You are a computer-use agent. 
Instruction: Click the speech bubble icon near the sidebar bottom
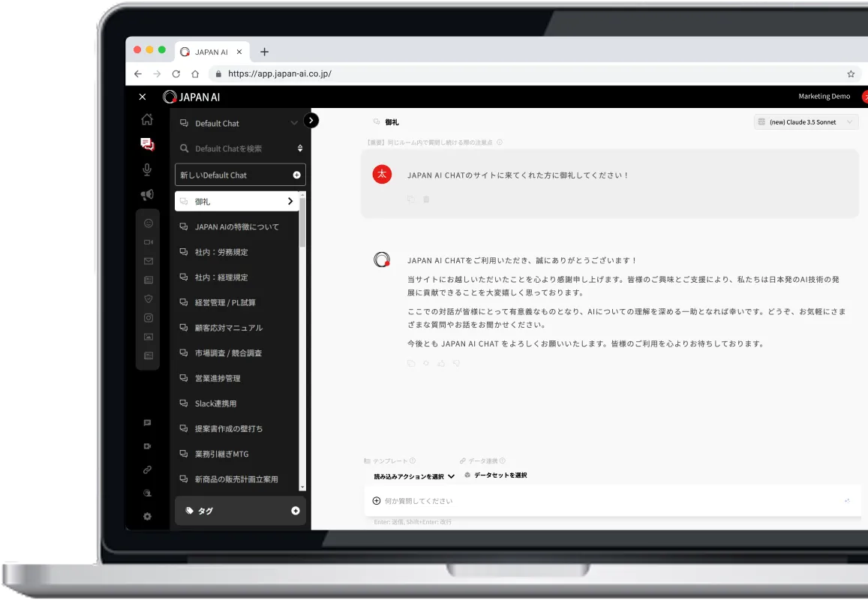(x=147, y=423)
